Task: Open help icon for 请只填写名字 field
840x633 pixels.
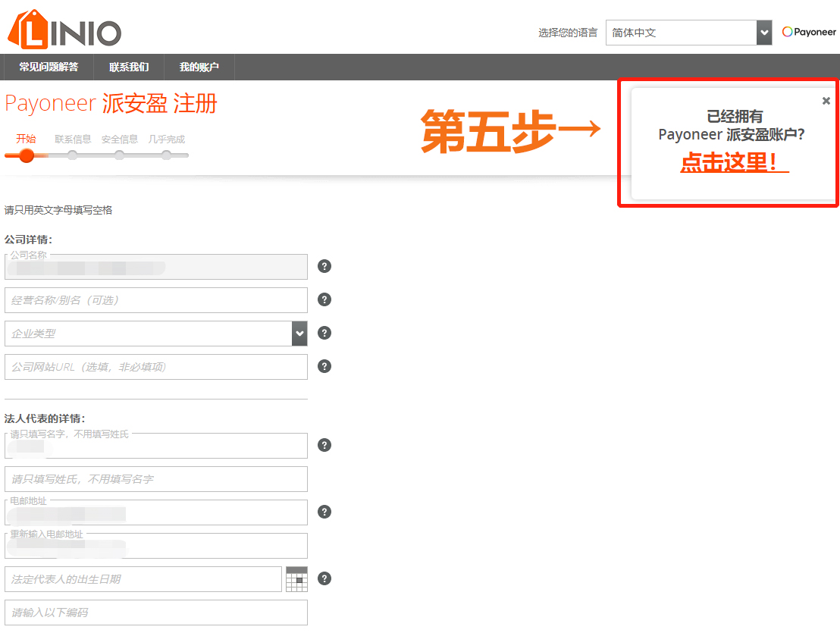Action: coord(324,445)
